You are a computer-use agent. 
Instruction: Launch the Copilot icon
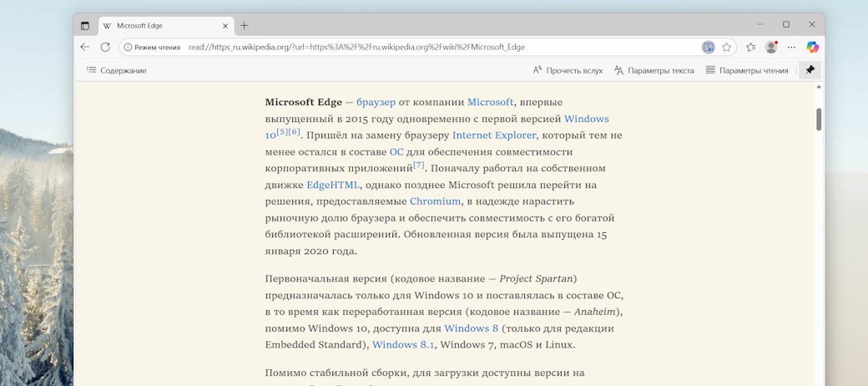812,48
